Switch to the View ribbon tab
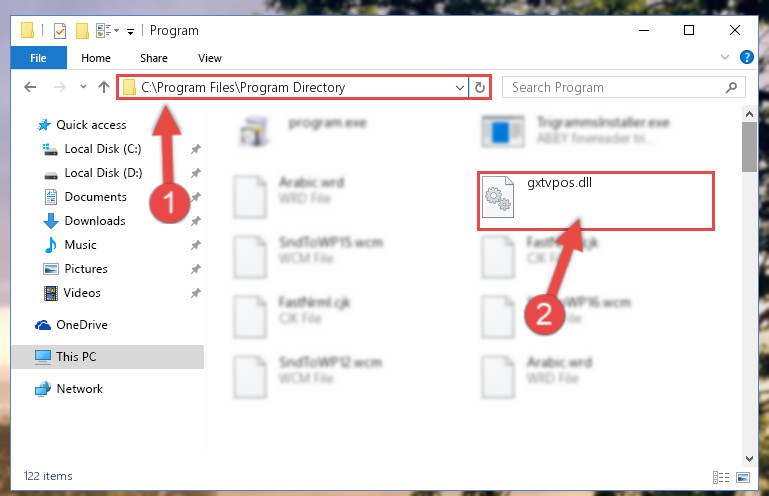The image size is (769, 496). [209, 58]
